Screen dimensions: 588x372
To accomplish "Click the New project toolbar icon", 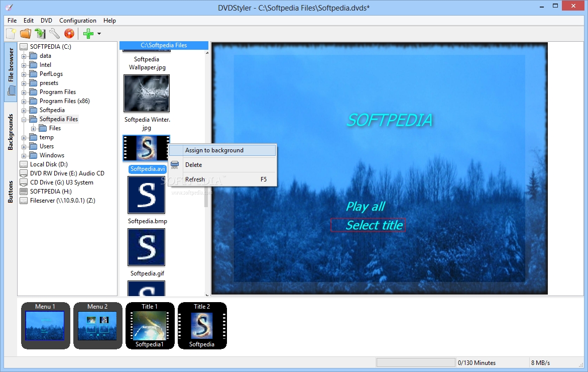I will point(11,34).
